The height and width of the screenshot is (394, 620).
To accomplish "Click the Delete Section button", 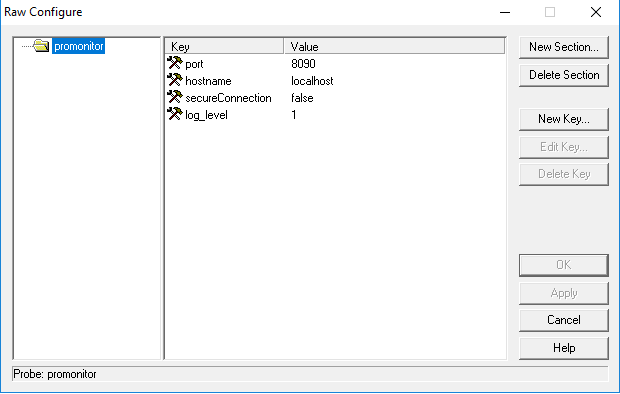I will click(564, 75).
